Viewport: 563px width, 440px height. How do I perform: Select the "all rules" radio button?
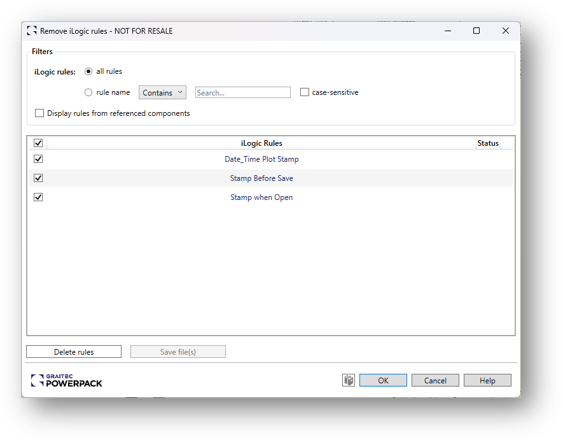pos(88,71)
